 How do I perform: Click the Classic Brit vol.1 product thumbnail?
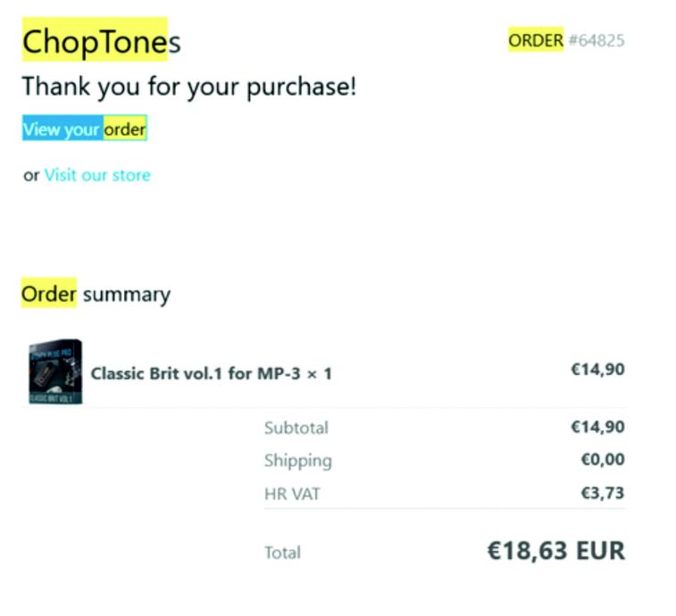[x=54, y=372]
